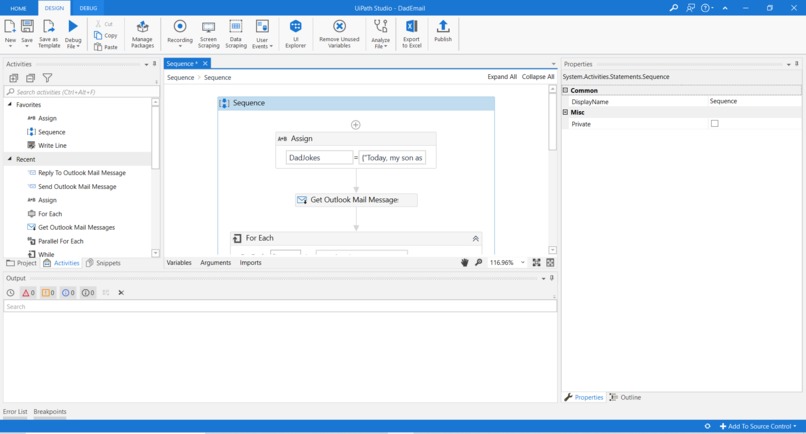This screenshot has width=806, height=434.
Task: Click the search activities field
Action: [82, 92]
